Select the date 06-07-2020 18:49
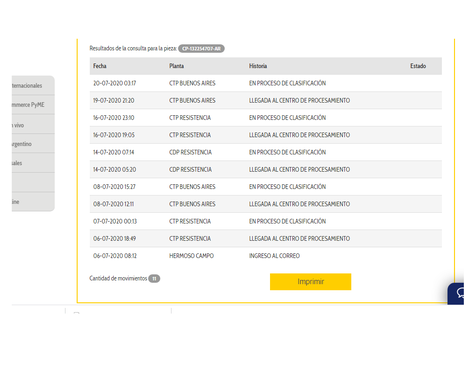Screen dimensions: 470x370 114,239
